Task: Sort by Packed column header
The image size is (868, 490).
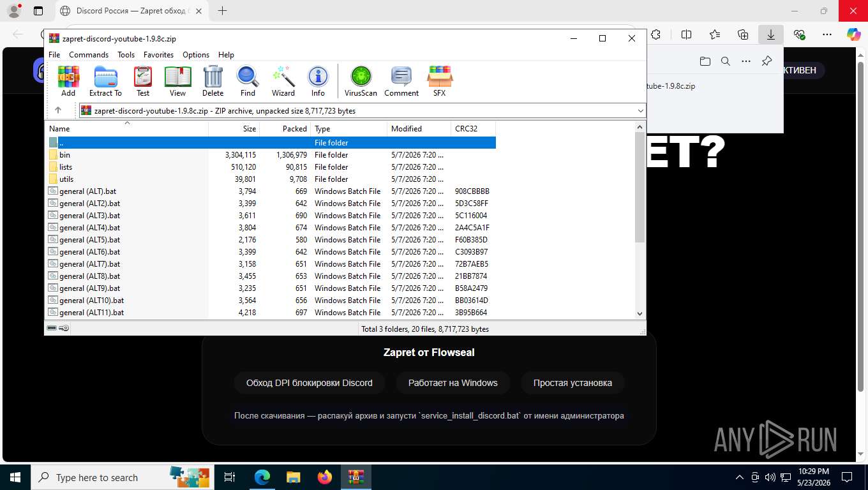Action: (x=285, y=128)
